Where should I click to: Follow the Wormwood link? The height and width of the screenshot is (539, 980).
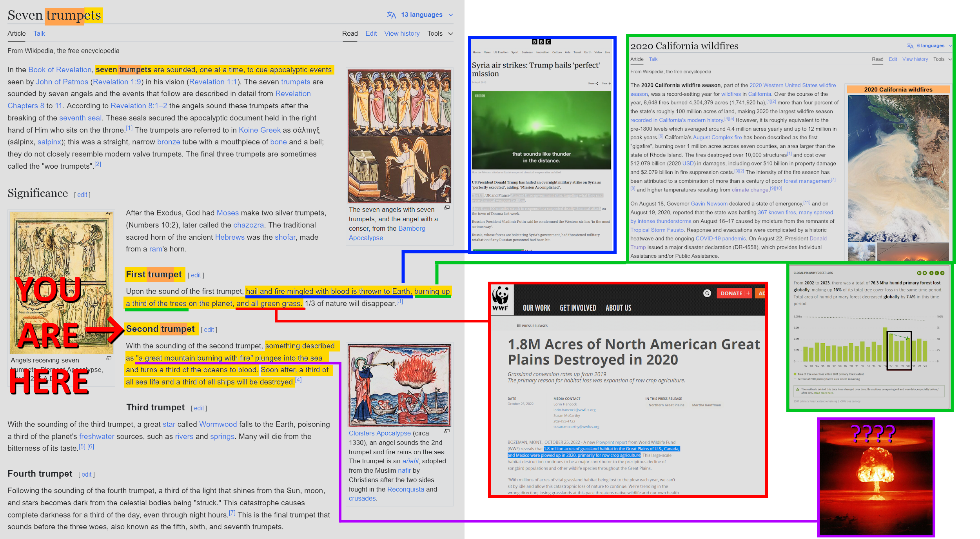[x=218, y=424]
